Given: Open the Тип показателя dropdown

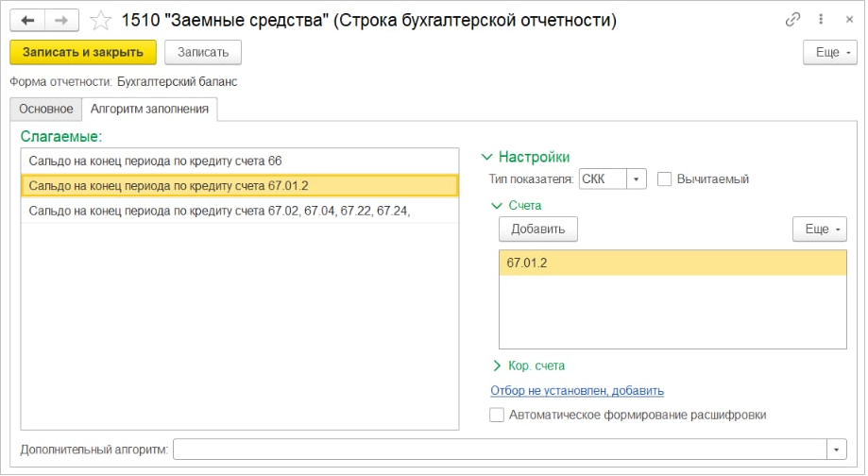Looking at the screenshot, I should 638,178.
